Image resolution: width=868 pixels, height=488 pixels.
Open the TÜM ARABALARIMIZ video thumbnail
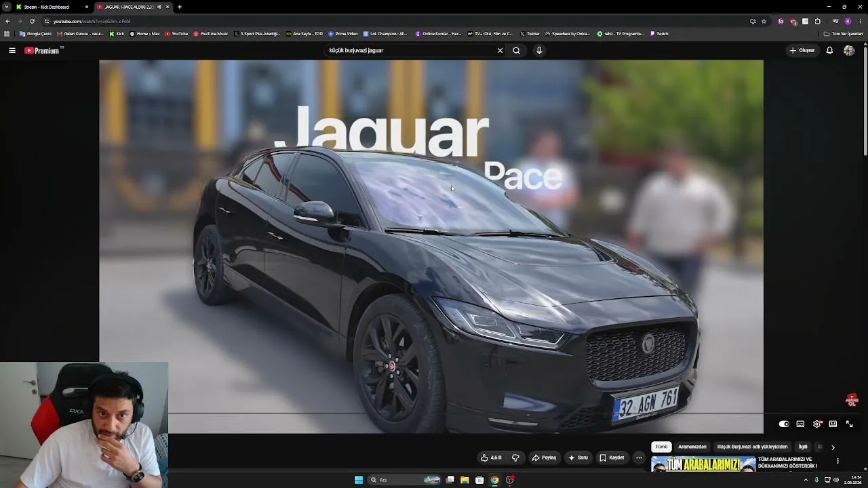tap(703, 464)
